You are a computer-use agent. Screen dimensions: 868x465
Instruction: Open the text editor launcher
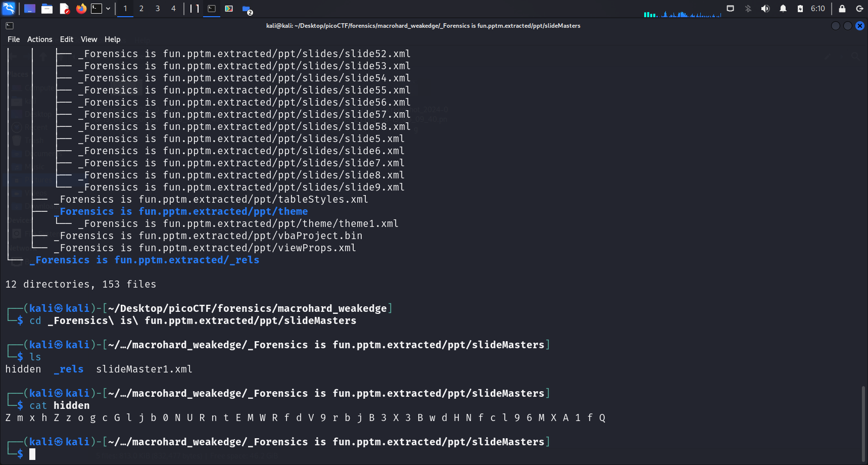tap(64, 9)
